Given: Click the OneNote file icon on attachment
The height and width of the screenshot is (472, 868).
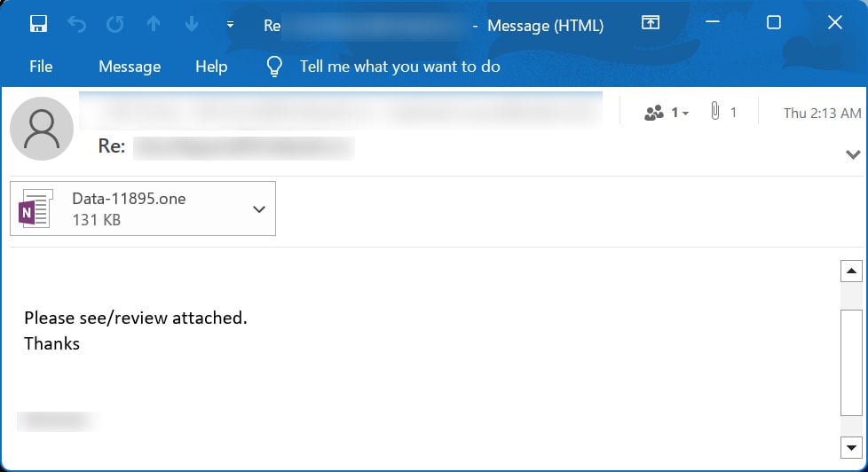Looking at the screenshot, I should 36,208.
